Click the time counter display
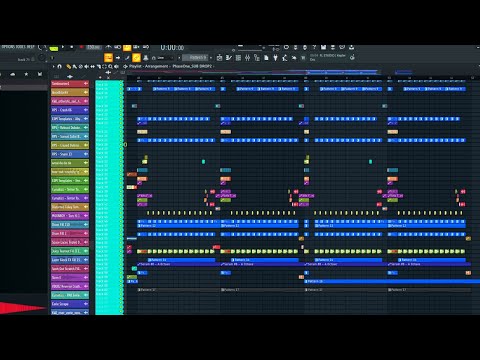The height and width of the screenshot is (360, 480). (172, 48)
